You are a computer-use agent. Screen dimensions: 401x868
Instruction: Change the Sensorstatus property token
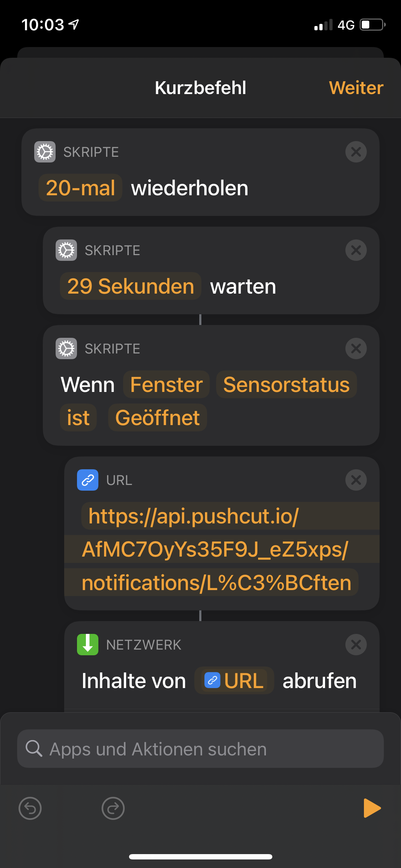coord(286,384)
